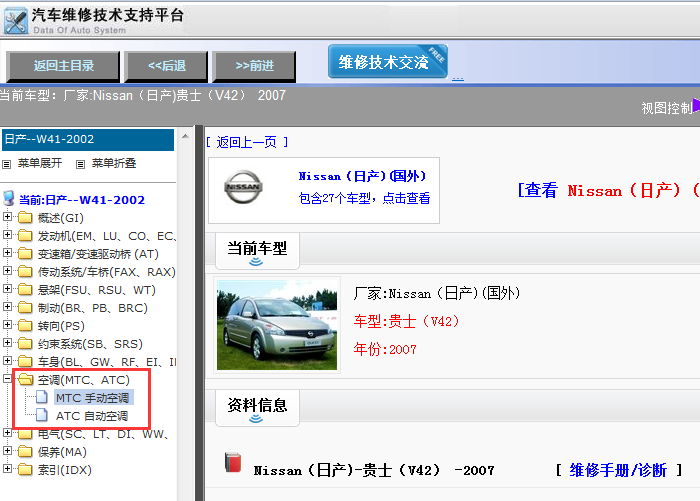Click the folder icon for 悬架(FSU、RSU、WT)
The width and height of the screenshot is (700, 501).
[x=25, y=290]
